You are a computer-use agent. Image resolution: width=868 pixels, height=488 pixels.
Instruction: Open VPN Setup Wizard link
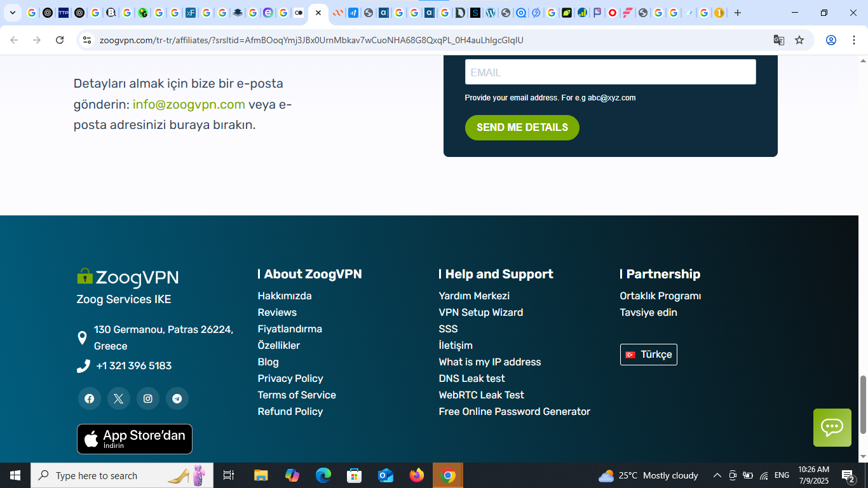point(481,313)
